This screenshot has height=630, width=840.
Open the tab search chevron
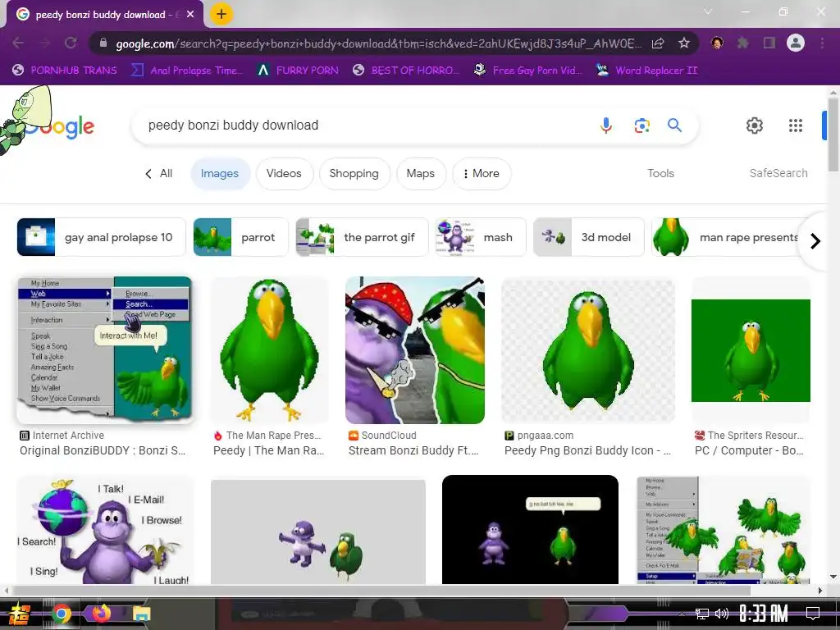708,11
